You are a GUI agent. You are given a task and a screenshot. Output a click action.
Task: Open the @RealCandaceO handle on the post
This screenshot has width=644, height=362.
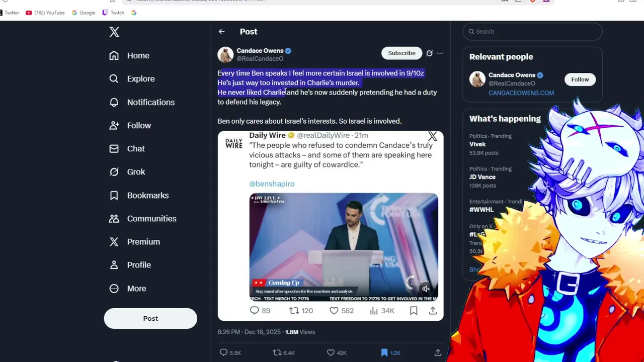[x=260, y=59]
